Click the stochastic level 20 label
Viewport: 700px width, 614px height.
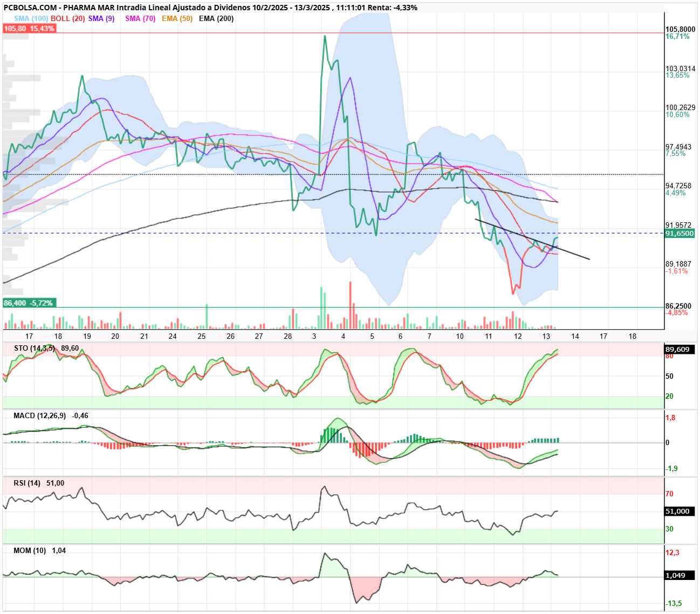669,397
